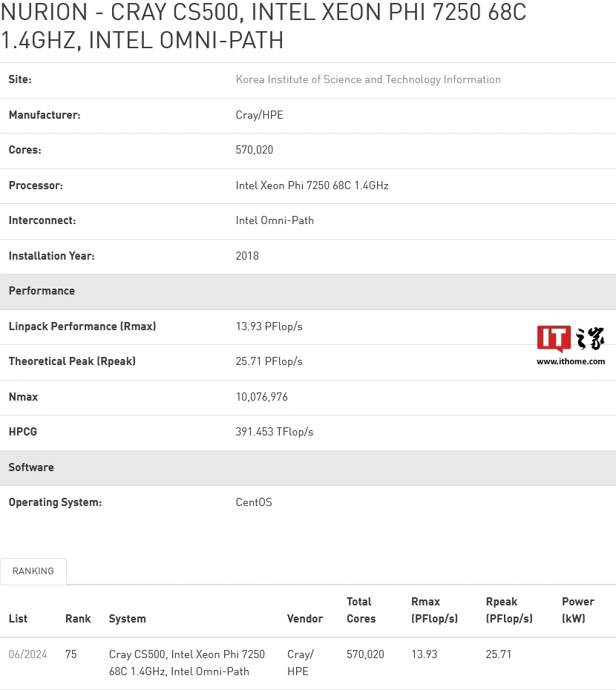Click the System column header
This screenshot has height=690, width=616.
point(127,619)
